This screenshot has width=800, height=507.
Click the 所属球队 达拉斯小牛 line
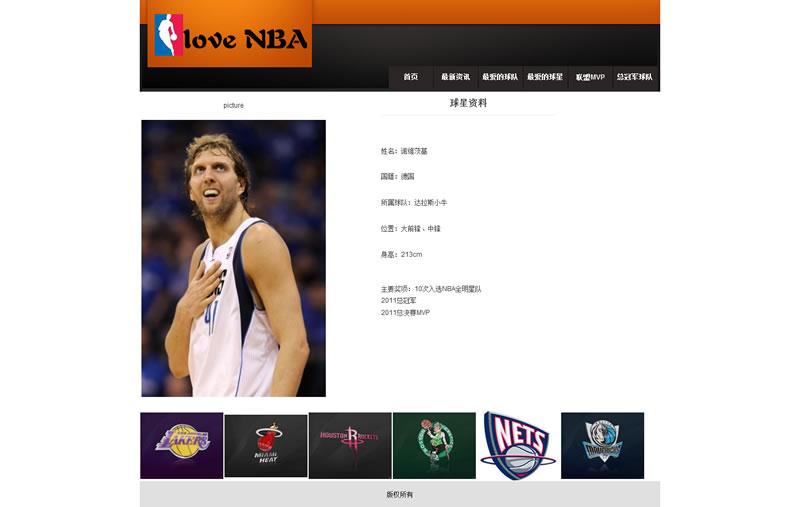click(414, 203)
